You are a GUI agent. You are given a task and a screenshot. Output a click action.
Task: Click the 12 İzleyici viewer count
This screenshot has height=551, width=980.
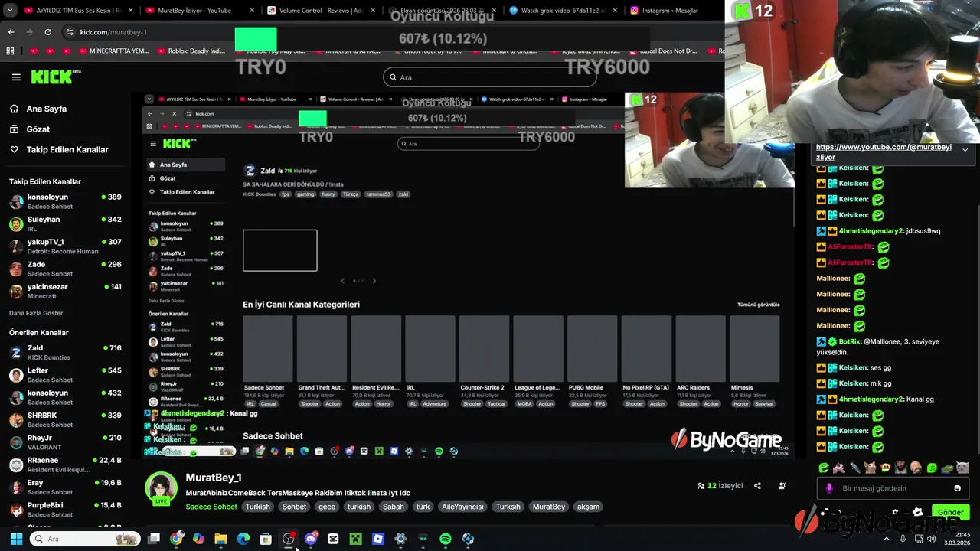click(x=720, y=486)
